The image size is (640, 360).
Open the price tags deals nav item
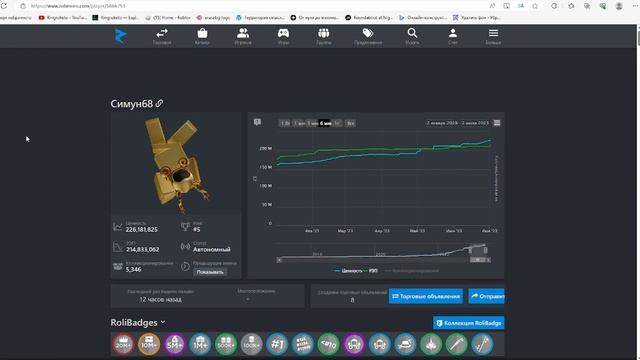tap(368, 36)
